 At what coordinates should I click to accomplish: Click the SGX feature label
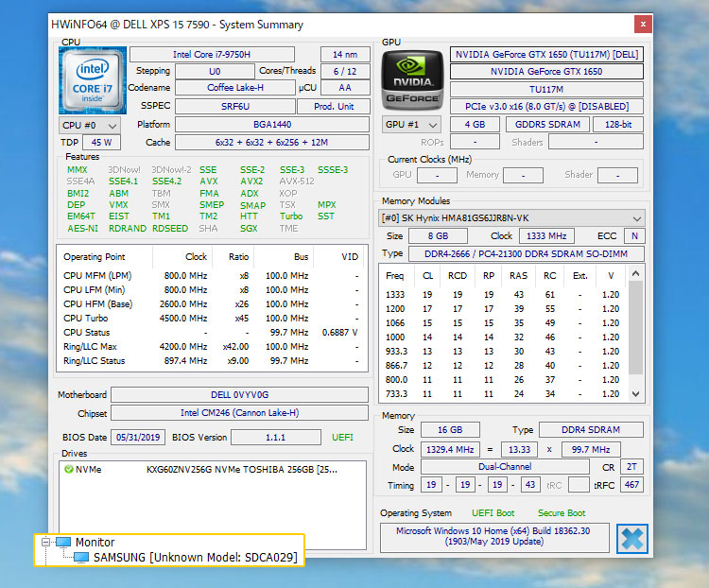tap(249, 229)
